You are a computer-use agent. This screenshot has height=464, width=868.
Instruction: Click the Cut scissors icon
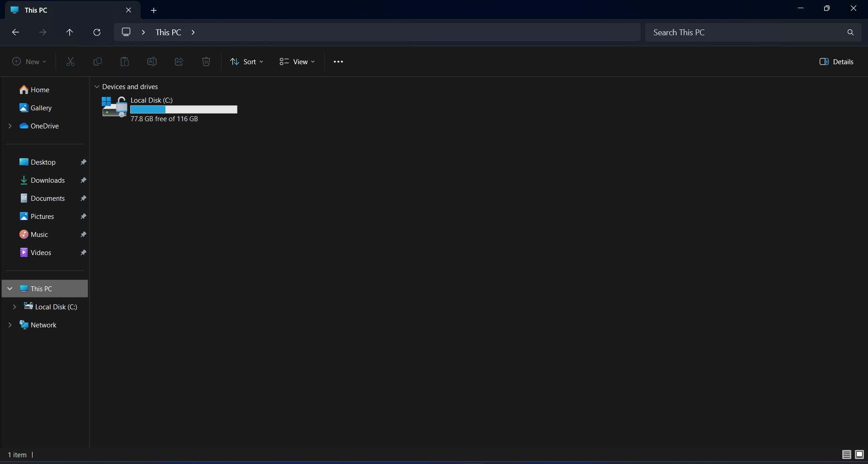(71, 62)
